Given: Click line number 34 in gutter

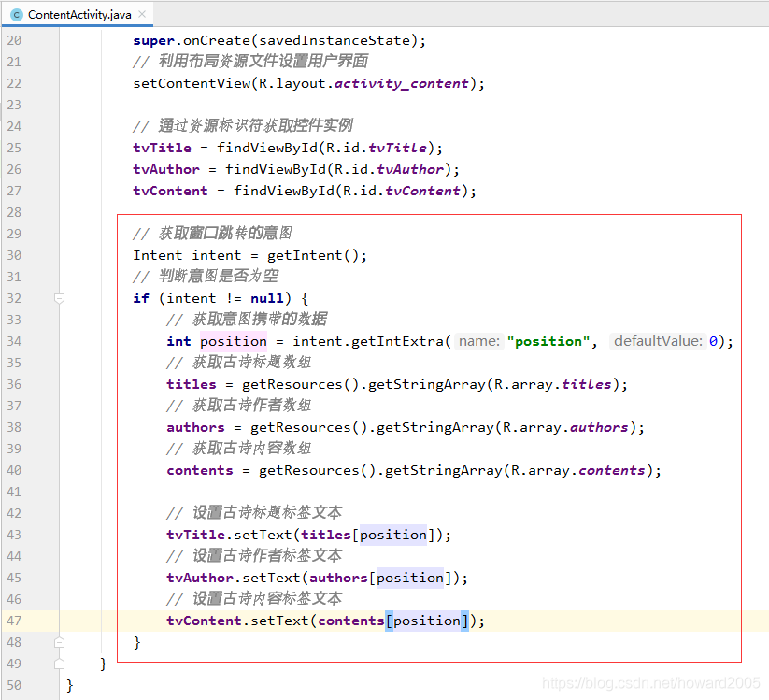Looking at the screenshot, I should (14, 341).
